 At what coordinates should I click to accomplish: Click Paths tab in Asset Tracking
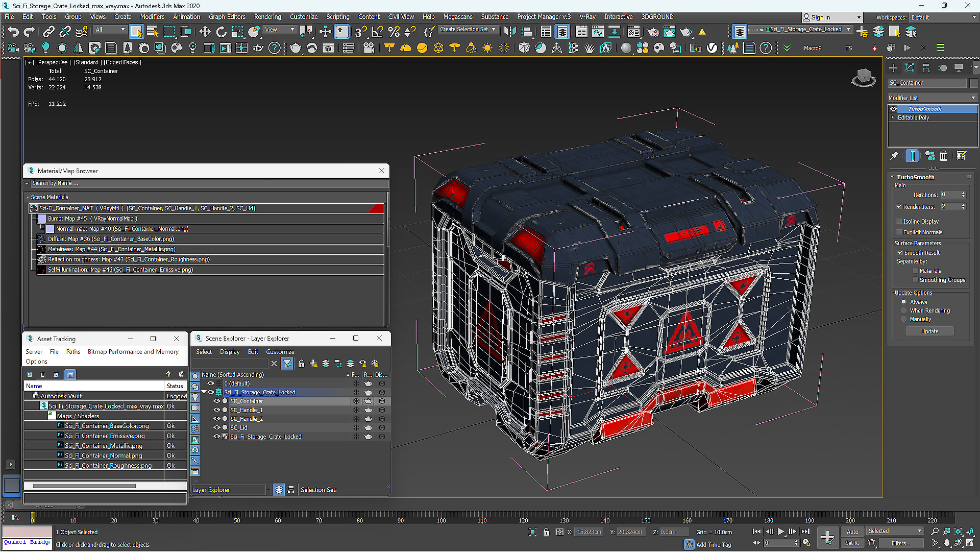pos(73,351)
